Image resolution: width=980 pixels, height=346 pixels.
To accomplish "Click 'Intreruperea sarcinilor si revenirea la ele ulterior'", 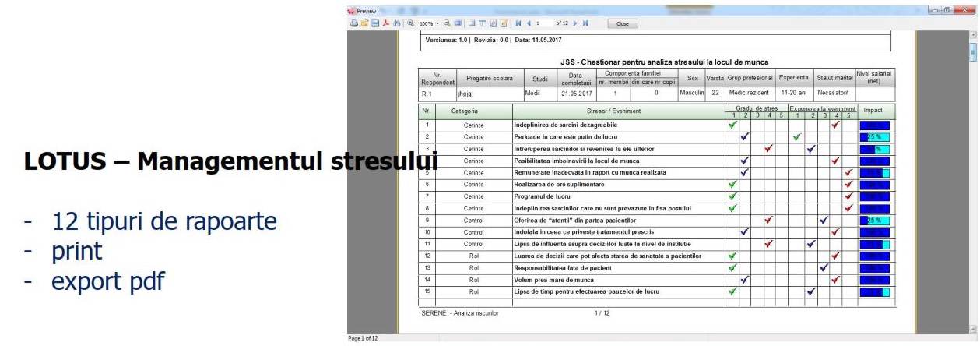I will pyautogui.click(x=584, y=148).
